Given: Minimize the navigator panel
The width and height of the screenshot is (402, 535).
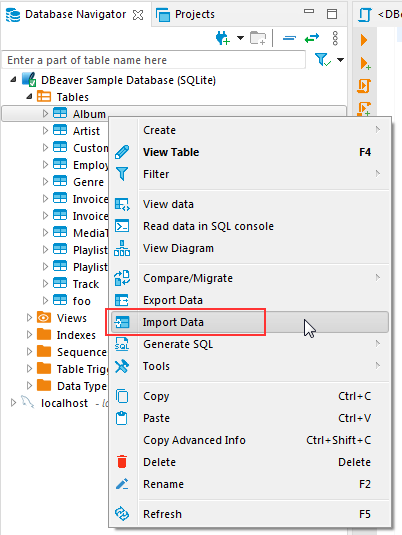Looking at the screenshot, I should pos(309,11).
